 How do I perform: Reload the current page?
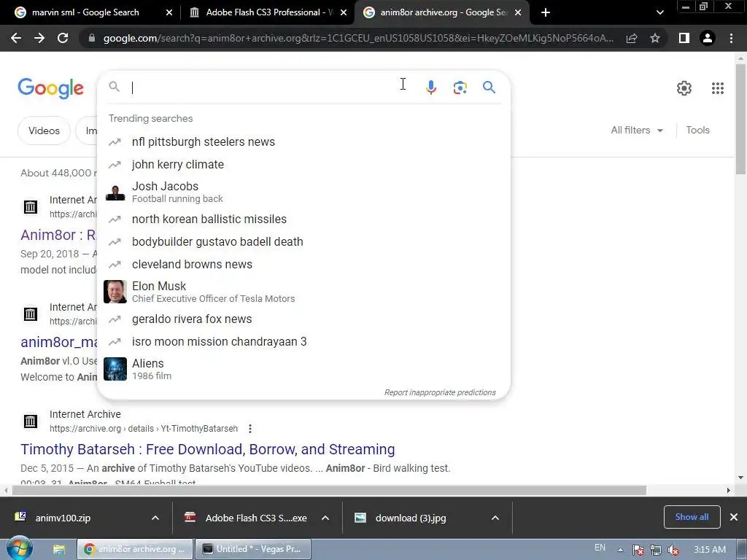(x=63, y=38)
